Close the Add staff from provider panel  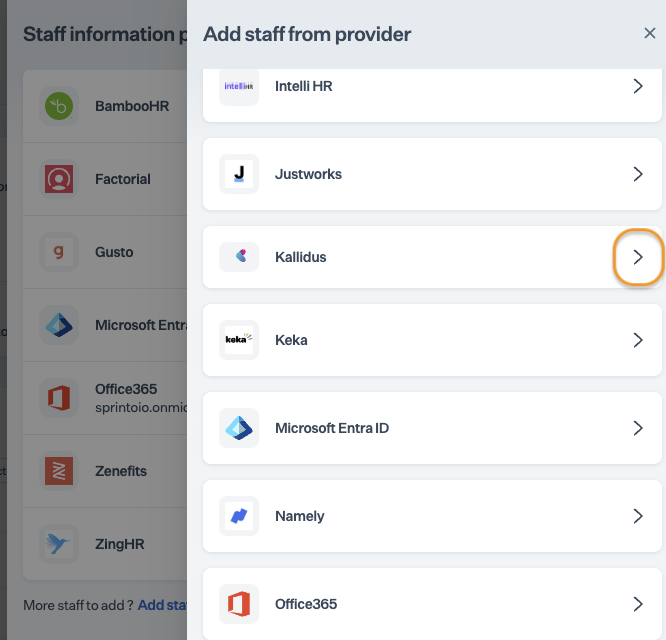(649, 33)
